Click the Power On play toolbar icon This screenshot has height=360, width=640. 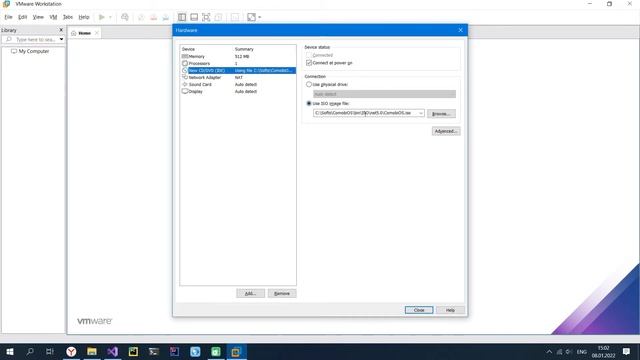[102, 17]
